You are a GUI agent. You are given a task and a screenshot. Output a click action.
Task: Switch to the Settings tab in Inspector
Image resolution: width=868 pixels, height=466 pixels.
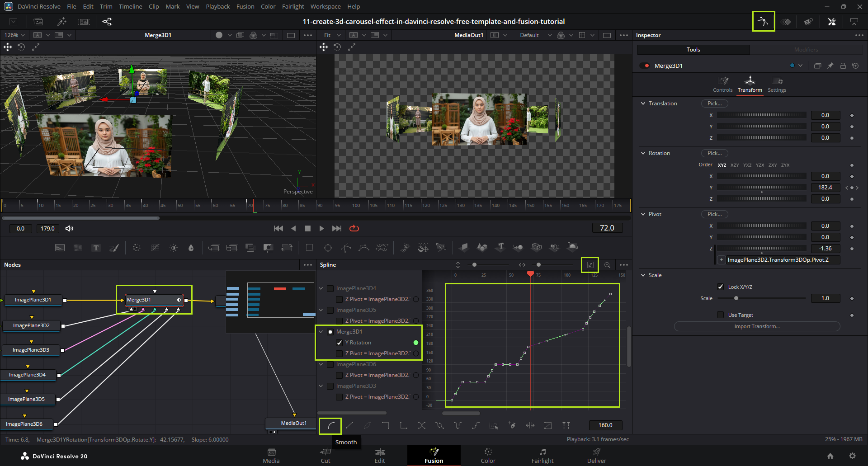pos(777,84)
